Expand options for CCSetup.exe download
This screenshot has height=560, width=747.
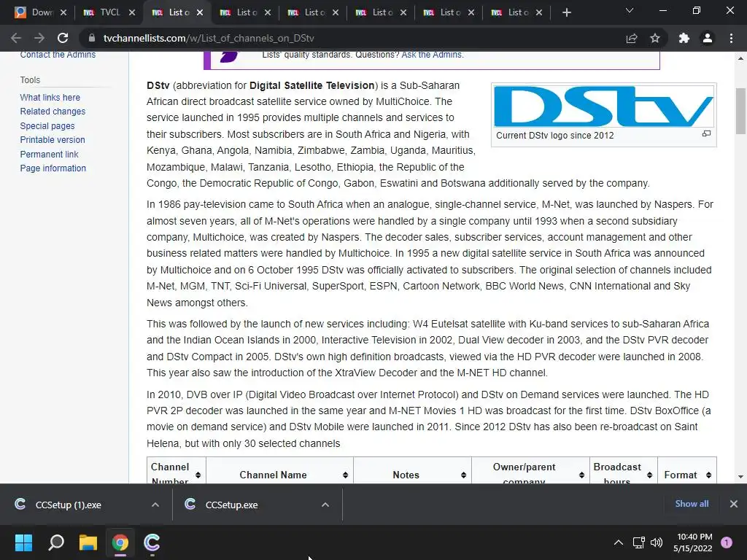click(x=325, y=505)
